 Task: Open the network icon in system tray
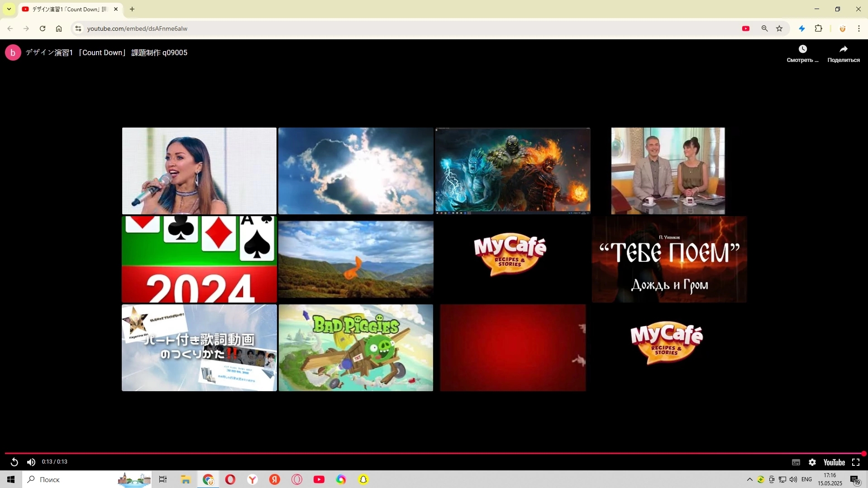[x=782, y=479]
